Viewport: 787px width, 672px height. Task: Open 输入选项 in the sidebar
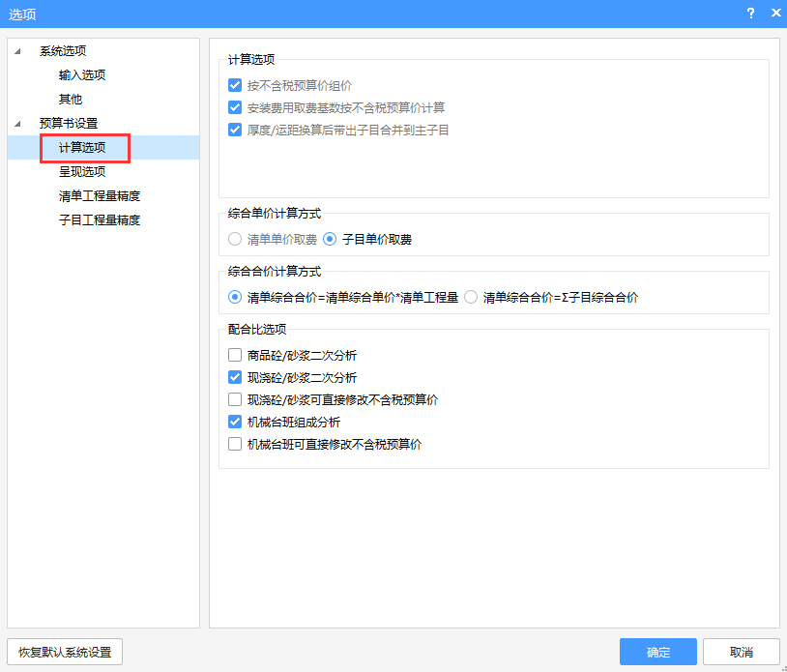pyautogui.click(x=82, y=75)
